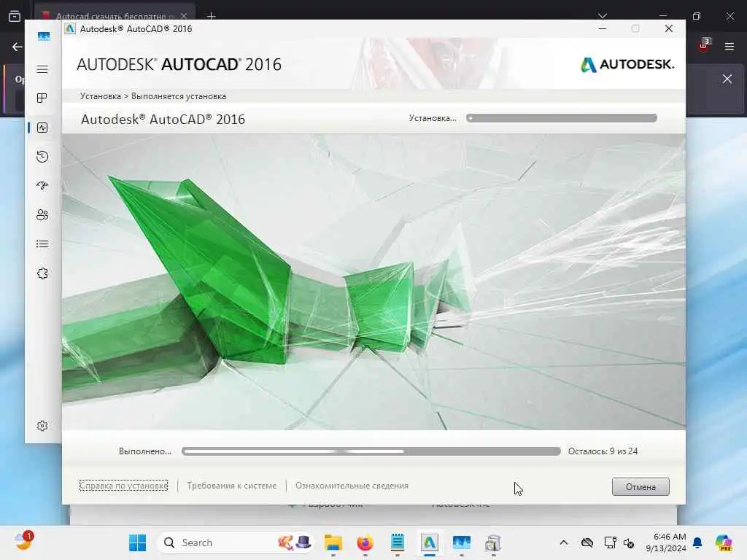Click the Выполнено... status label
The height and width of the screenshot is (560, 747).
(x=145, y=451)
